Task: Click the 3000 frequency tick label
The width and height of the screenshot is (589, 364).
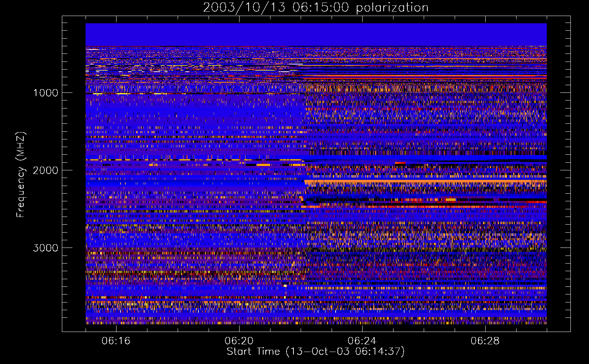Action: [x=46, y=248]
